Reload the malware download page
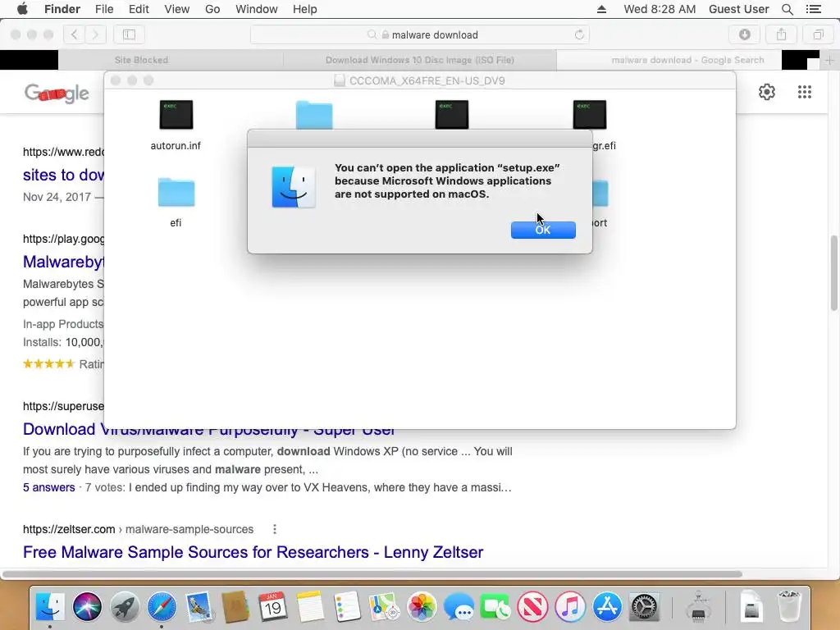840x630 pixels. [x=579, y=34]
